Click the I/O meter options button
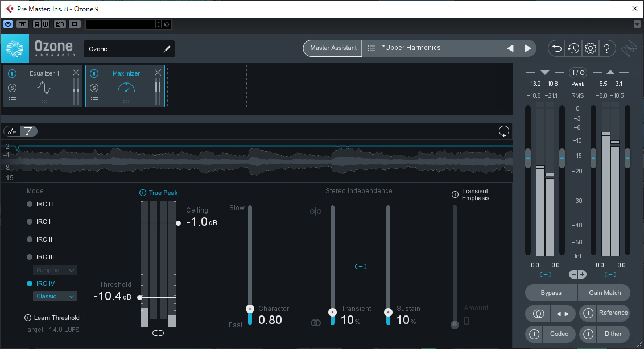Screen dimensions: 644x349 click(x=578, y=73)
